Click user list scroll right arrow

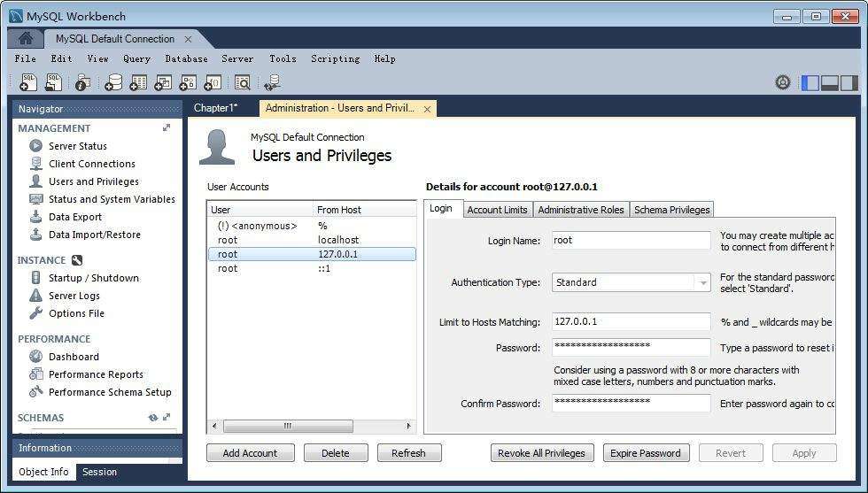408,426
